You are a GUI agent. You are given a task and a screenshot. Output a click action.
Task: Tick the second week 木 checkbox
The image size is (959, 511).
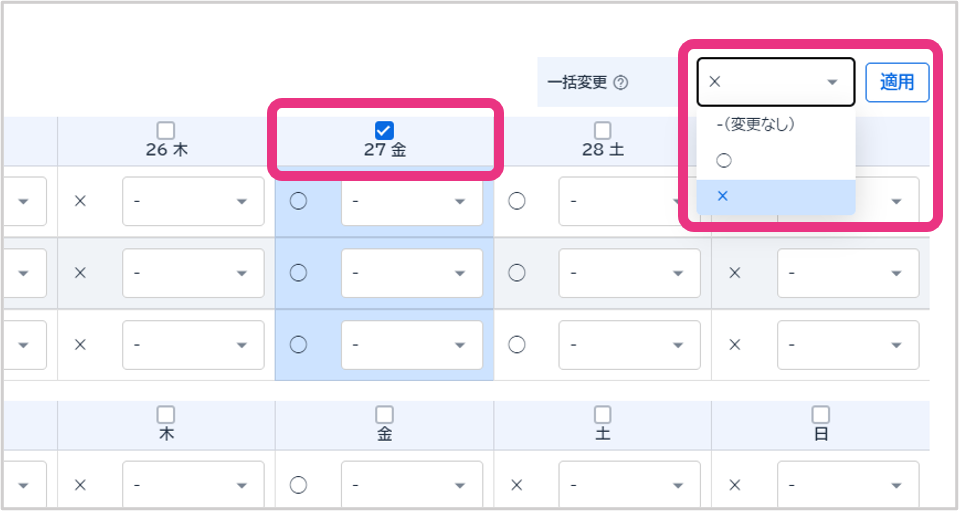pos(166,414)
